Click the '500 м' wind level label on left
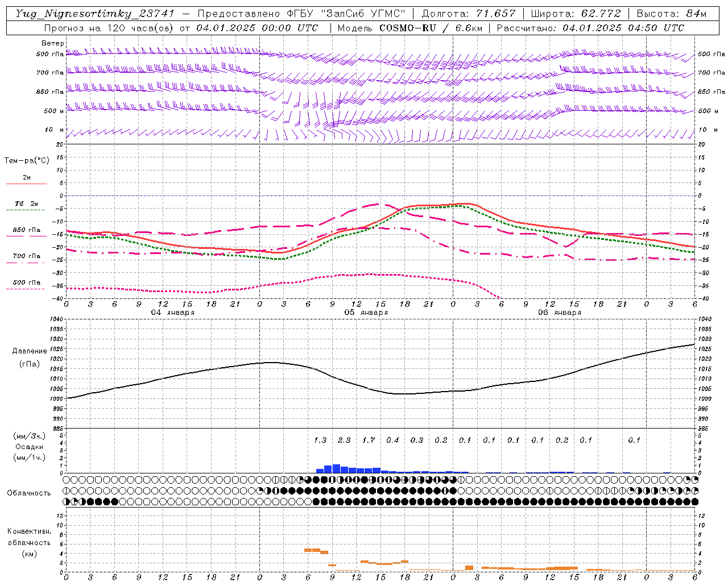The width and height of the screenshot is (728, 582). click(55, 111)
